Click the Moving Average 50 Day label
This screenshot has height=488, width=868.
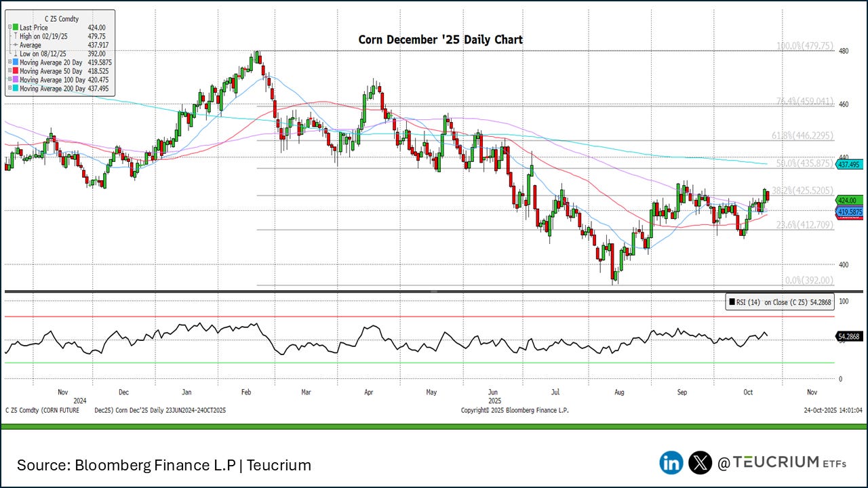click(51, 70)
